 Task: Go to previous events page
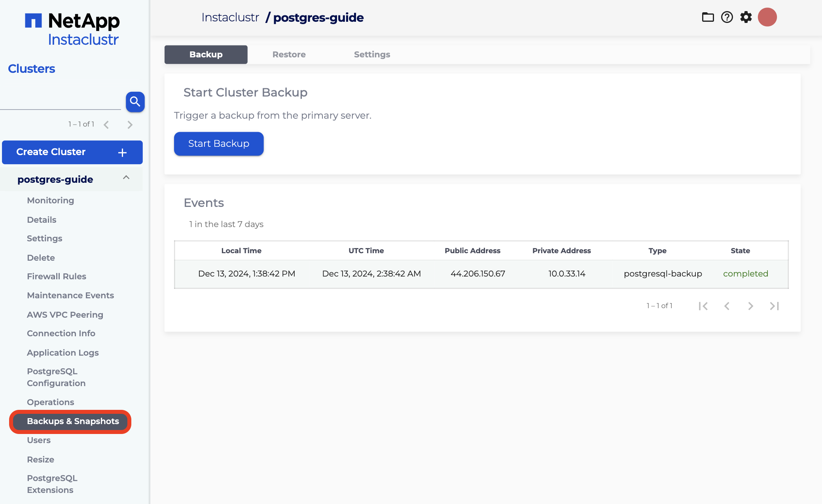click(x=727, y=306)
